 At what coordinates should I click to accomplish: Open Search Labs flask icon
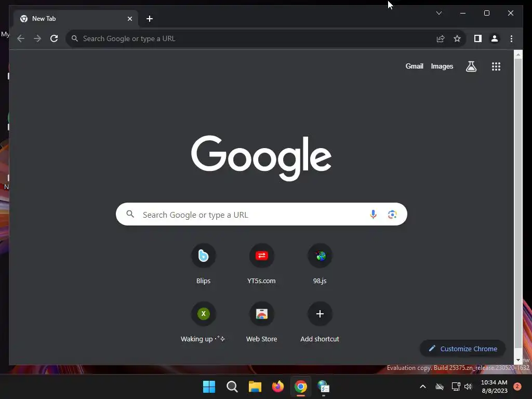471,66
